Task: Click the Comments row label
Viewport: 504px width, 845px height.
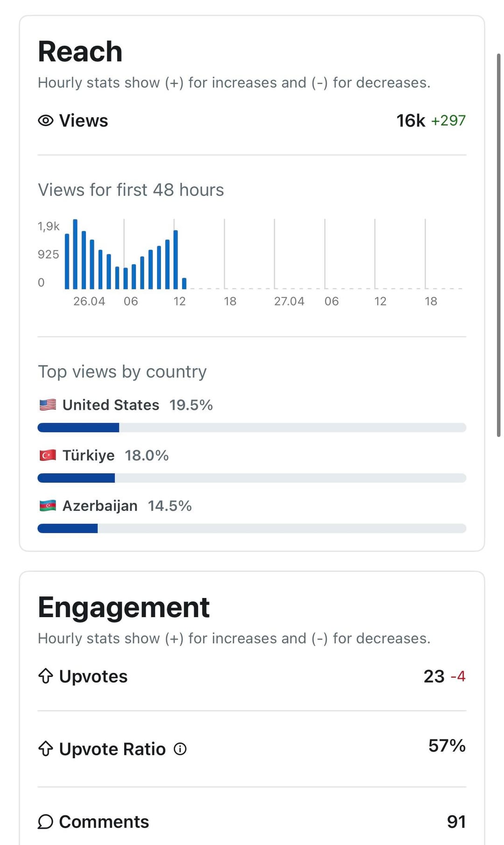Action: click(x=104, y=822)
